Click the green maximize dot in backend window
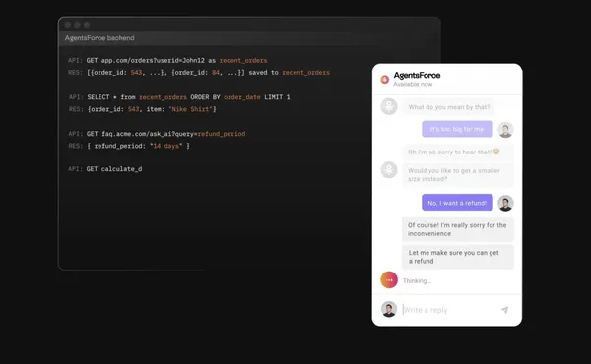The image size is (591, 364). click(87, 25)
